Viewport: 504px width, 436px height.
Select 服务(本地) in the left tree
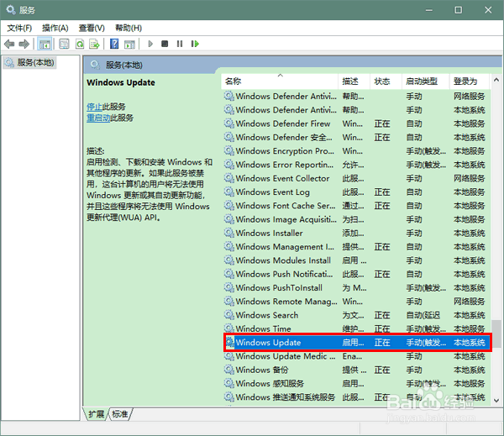click(x=30, y=62)
